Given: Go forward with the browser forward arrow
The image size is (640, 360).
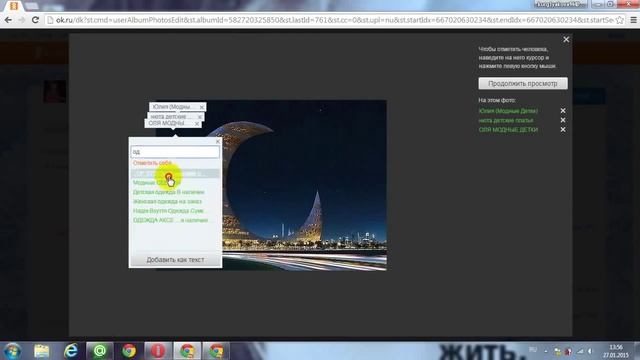Looking at the screenshot, I should tap(21, 20).
